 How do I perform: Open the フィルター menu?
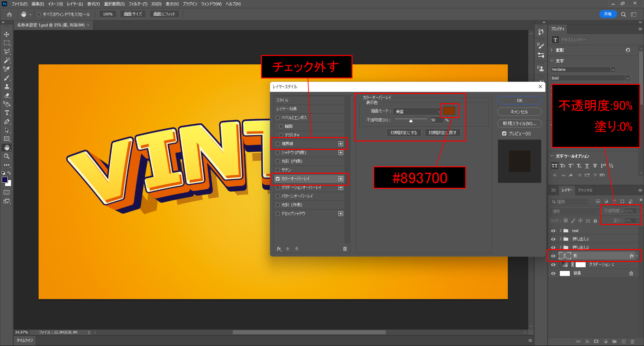pos(138,4)
